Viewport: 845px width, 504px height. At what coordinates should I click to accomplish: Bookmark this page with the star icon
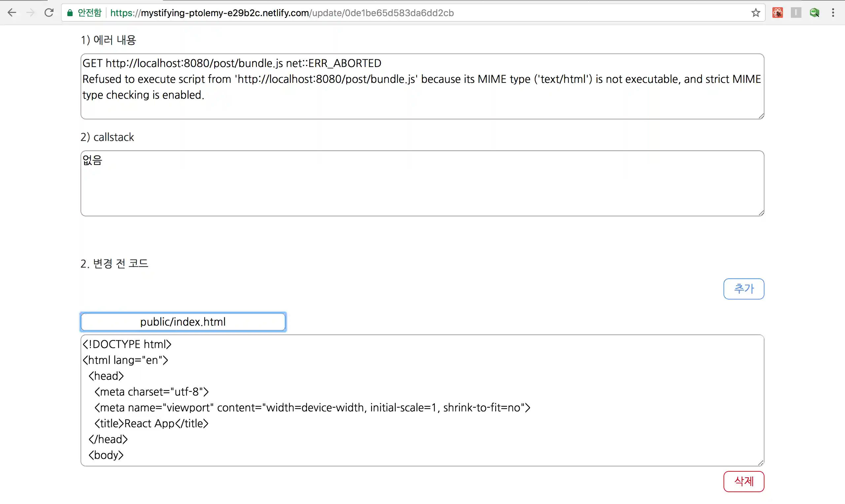[x=755, y=13]
